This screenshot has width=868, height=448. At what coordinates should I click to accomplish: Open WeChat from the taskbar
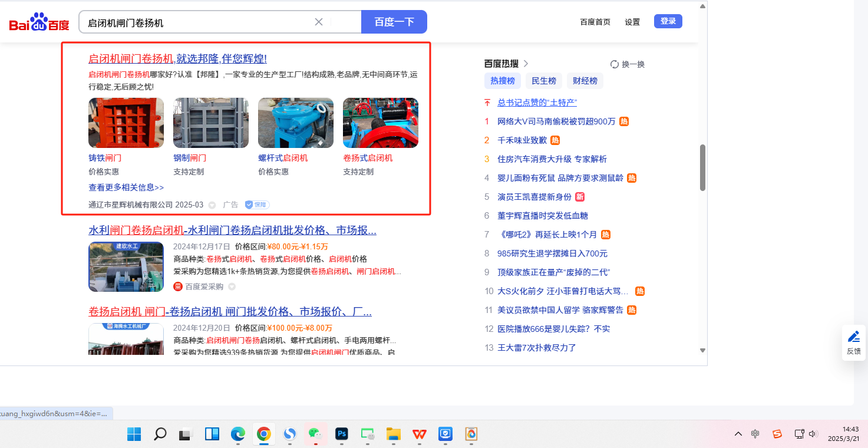(315, 434)
